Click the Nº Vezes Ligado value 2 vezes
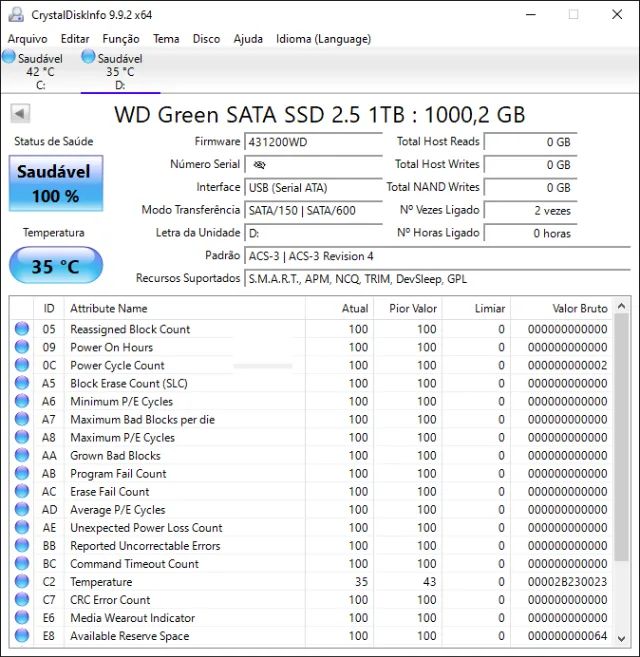Image resolution: width=640 pixels, height=657 pixels. coord(530,210)
